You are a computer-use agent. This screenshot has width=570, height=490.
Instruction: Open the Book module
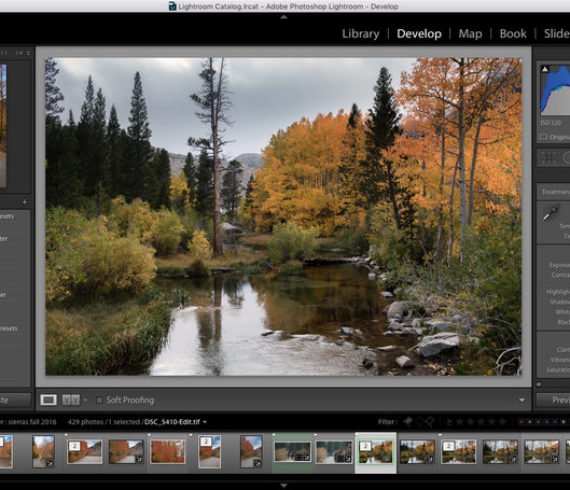click(513, 34)
